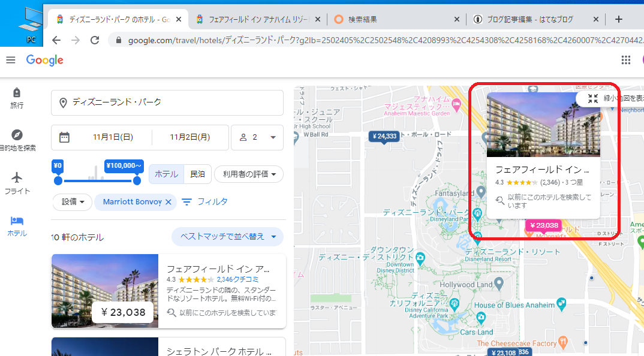Click the Hollywood Land map pin
Viewport: 644px width, 356px height.
click(499, 282)
